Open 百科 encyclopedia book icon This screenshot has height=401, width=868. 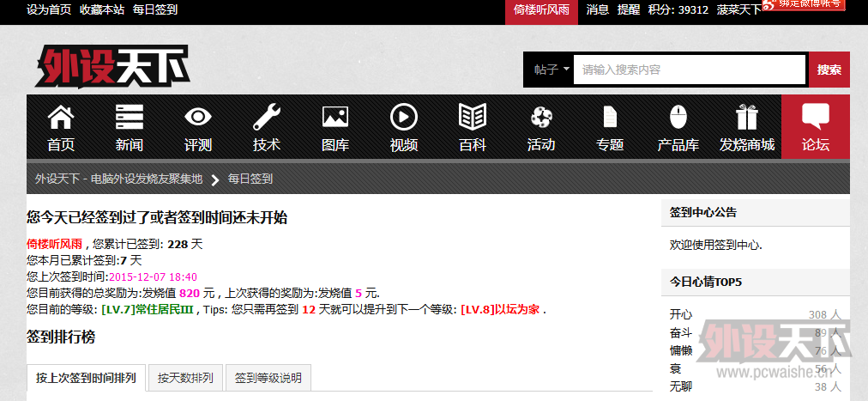pyautogui.click(x=472, y=118)
